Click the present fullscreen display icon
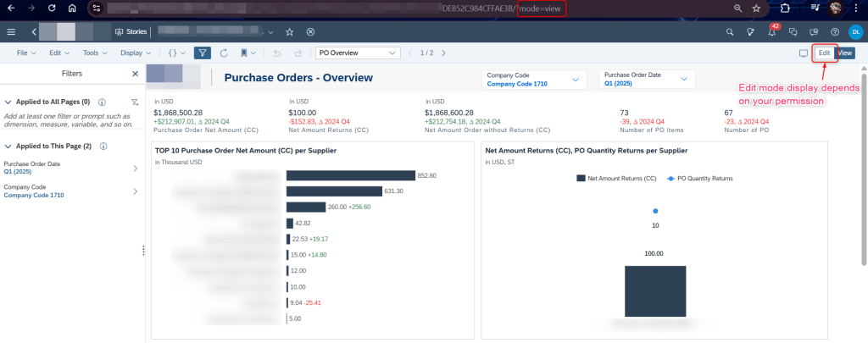This screenshot has width=868, height=343. [803, 53]
